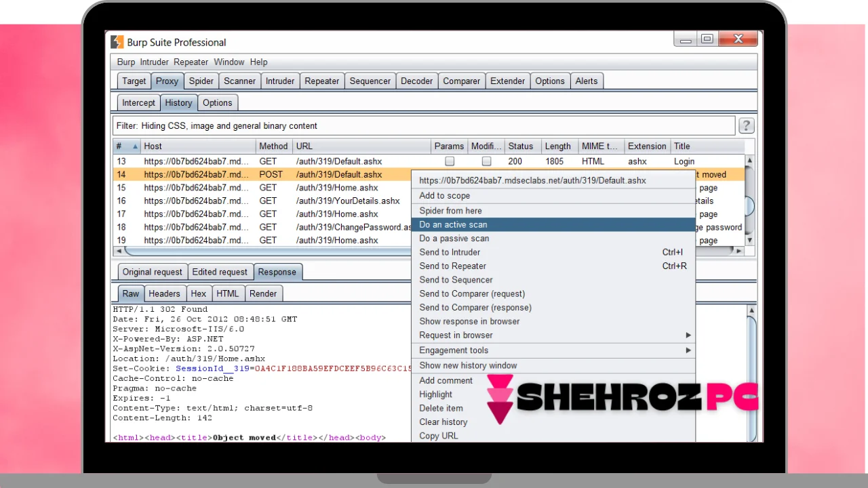Viewport: 868px width, 488px height.
Task: Open the filter help question mark button
Action: tap(746, 125)
